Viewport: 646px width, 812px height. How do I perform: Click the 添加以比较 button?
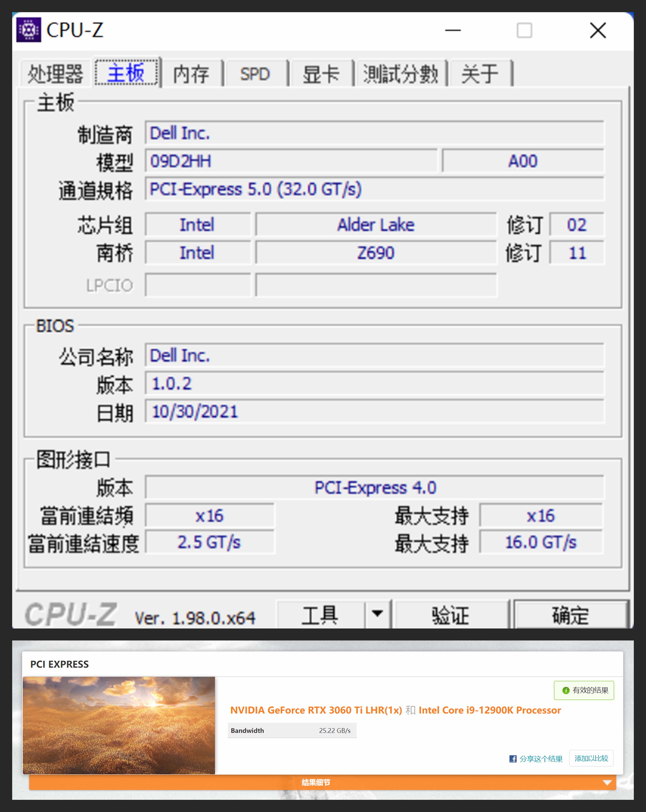point(591,758)
